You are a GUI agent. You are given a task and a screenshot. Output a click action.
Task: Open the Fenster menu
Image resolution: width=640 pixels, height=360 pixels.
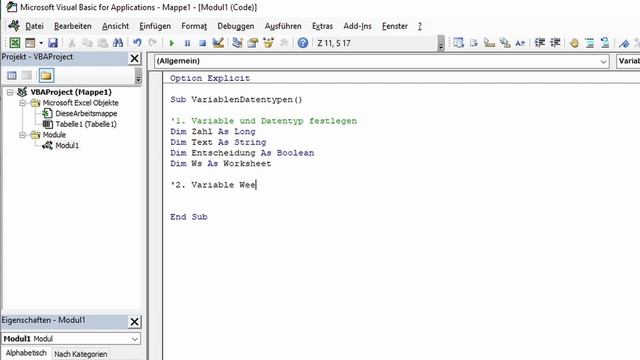pos(395,26)
